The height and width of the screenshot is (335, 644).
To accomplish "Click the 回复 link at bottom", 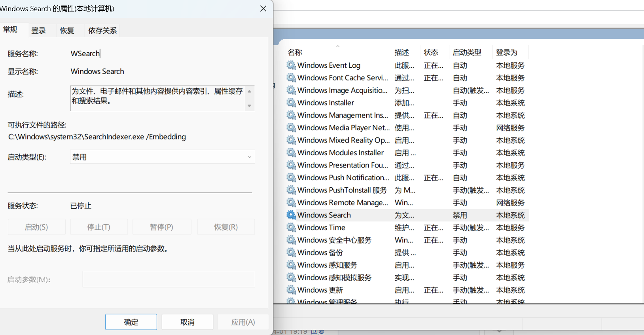I will 318,332.
